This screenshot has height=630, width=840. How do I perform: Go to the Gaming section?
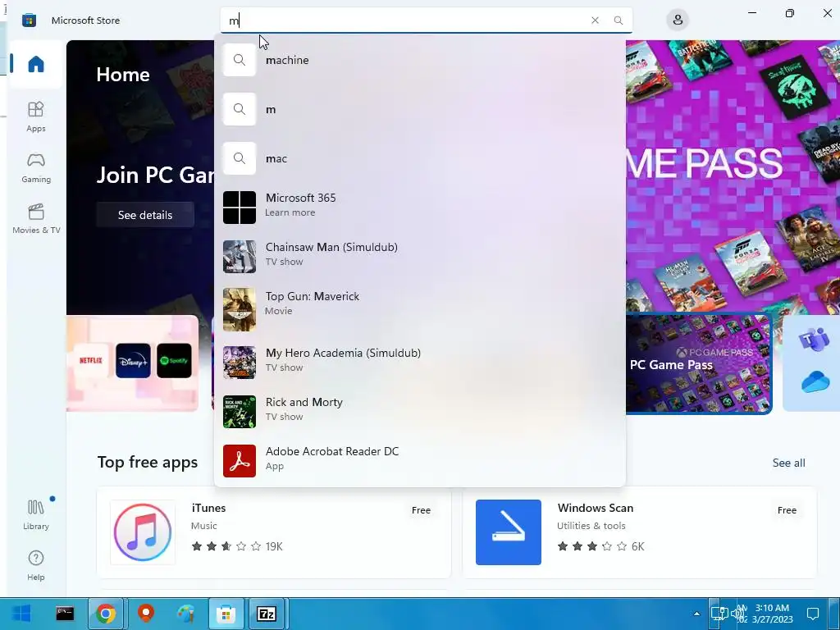pyautogui.click(x=36, y=167)
